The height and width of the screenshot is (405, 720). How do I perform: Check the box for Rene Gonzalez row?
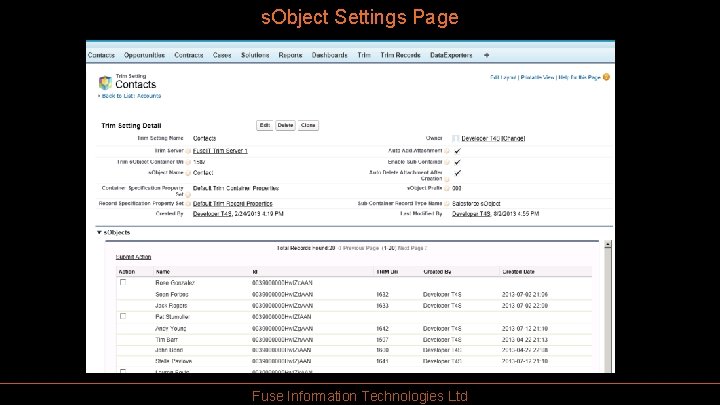coord(123,282)
